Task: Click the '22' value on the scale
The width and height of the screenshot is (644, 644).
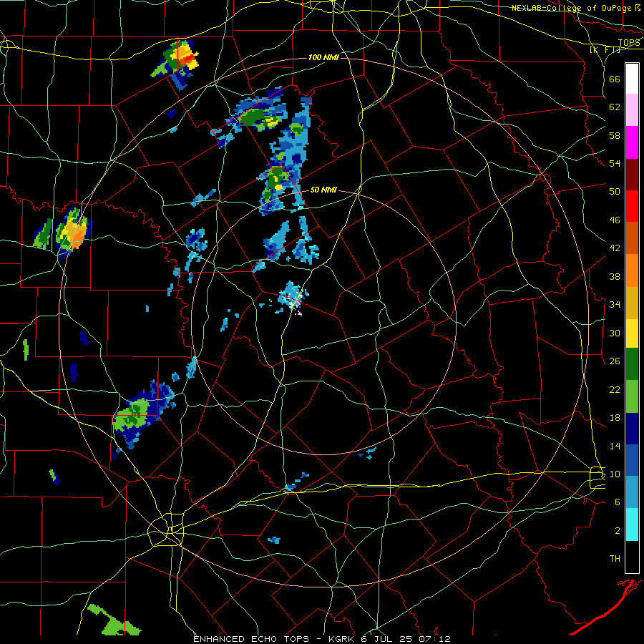Action: 615,389
